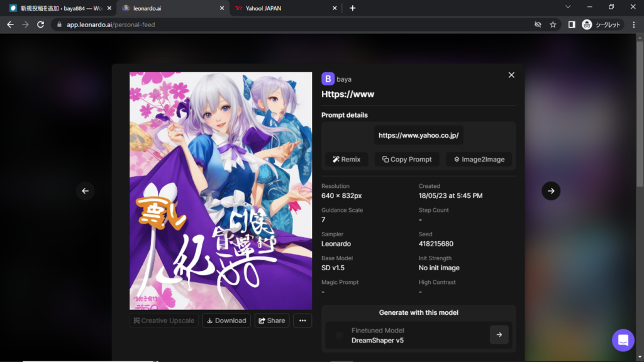Reload the current page
644x362 pixels.
pyautogui.click(x=41, y=25)
